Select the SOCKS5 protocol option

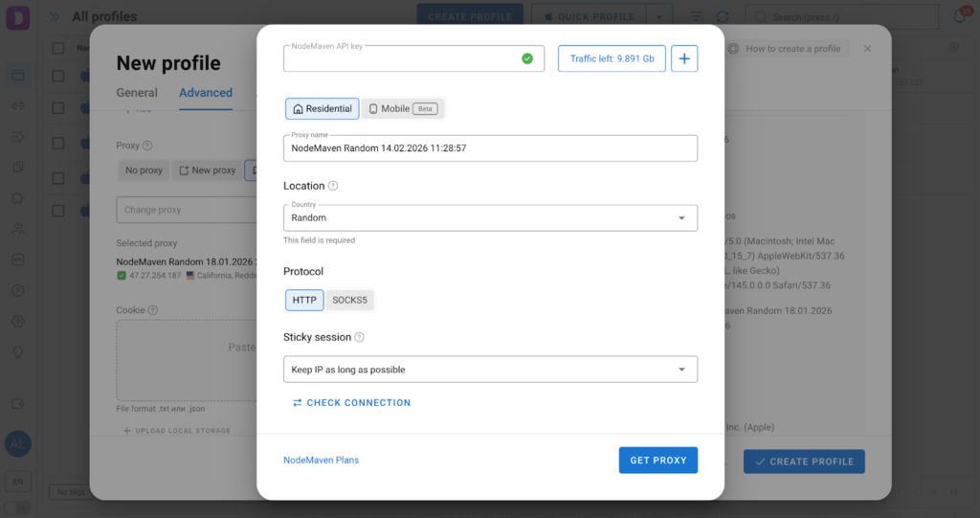coord(349,300)
